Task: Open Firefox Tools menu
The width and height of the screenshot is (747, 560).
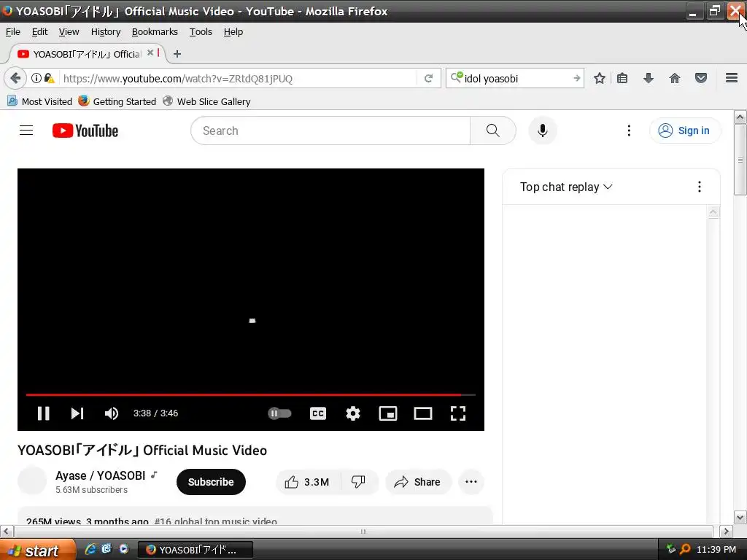Action: (201, 32)
